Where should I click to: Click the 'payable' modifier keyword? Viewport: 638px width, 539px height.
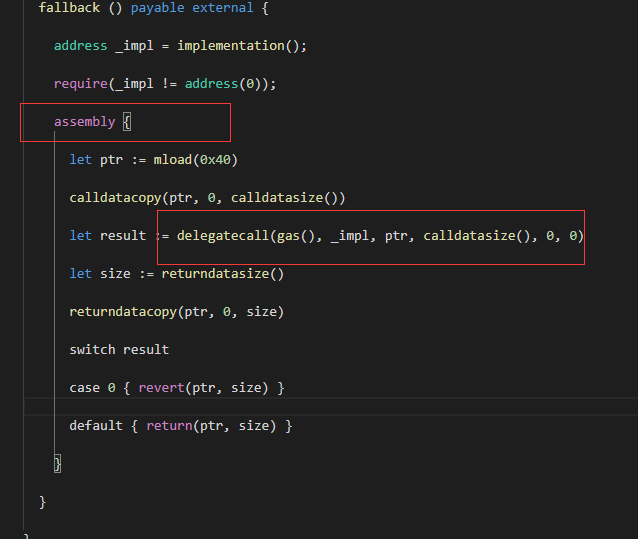157,8
